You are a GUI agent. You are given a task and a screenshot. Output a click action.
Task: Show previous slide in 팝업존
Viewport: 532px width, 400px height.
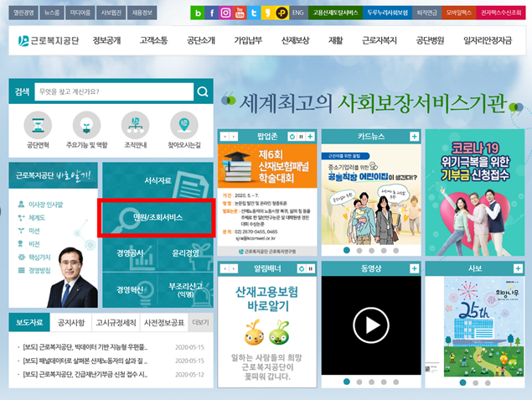[225, 137]
